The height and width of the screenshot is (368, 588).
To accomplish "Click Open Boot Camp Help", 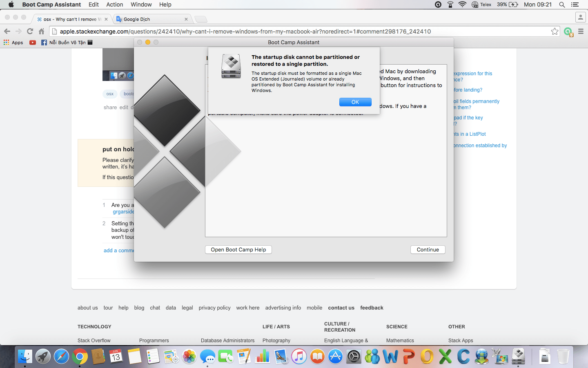I will [238, 249].
